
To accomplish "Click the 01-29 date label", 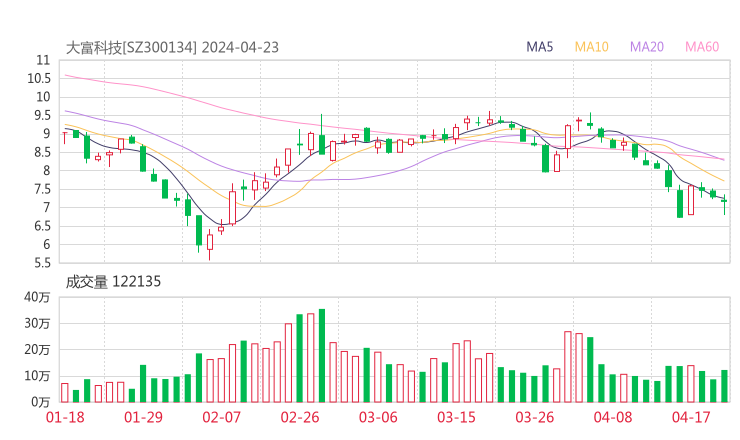I will click(x=143, y=417).
